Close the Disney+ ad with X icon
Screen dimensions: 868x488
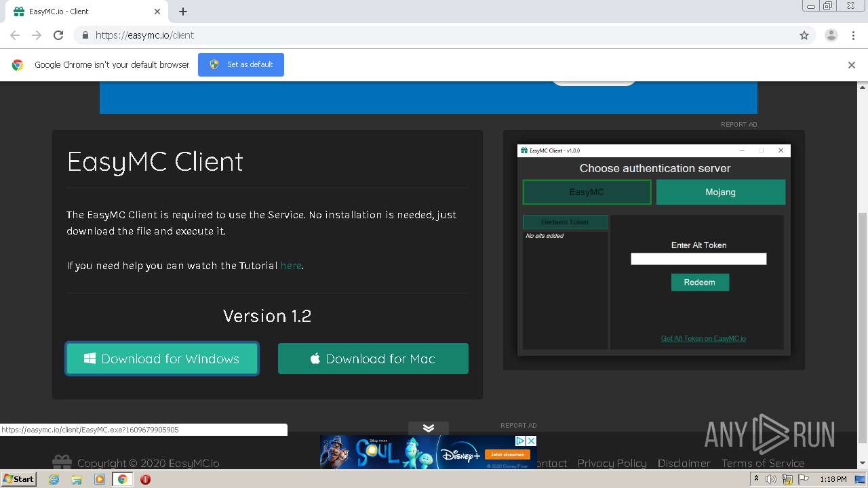pos(532,441)
